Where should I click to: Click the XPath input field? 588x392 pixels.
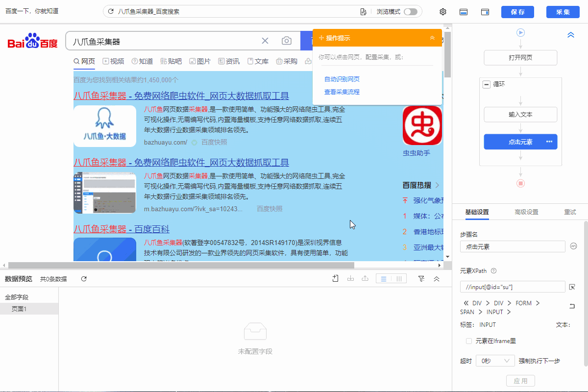point(513,287)
